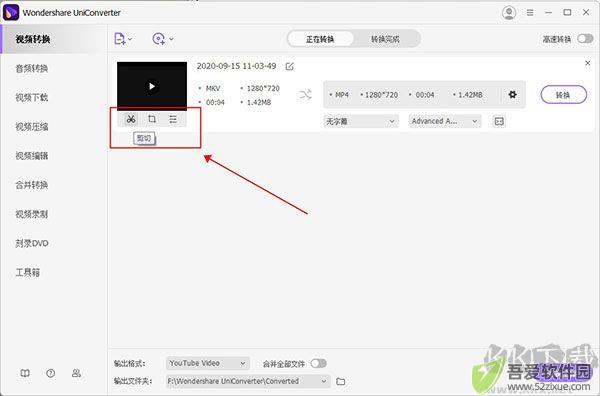The height and width of the screenshot is (396, 600).
Task: Open the account profile icon in the title bar
Action: point(509,13)
